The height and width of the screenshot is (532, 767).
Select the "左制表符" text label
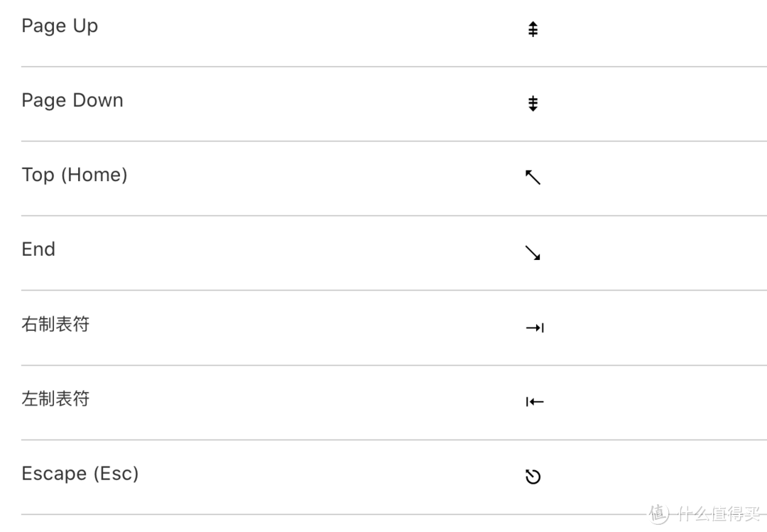(55, 399)
